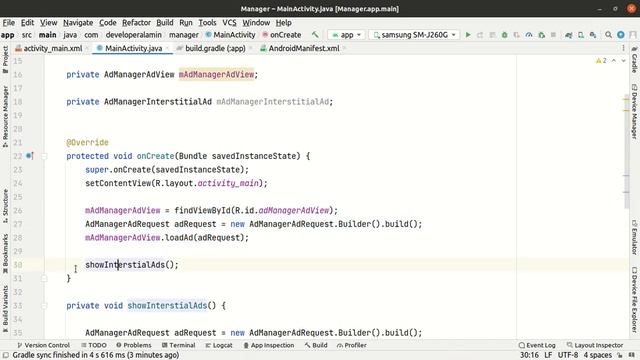This screenshot has width=640, height=360.
Task: Click the Apply Code Changes icon
Action: pos(492,35)
